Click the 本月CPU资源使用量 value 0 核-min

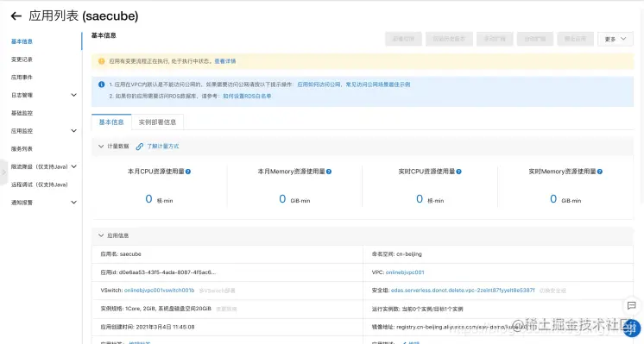click(159, 199)
